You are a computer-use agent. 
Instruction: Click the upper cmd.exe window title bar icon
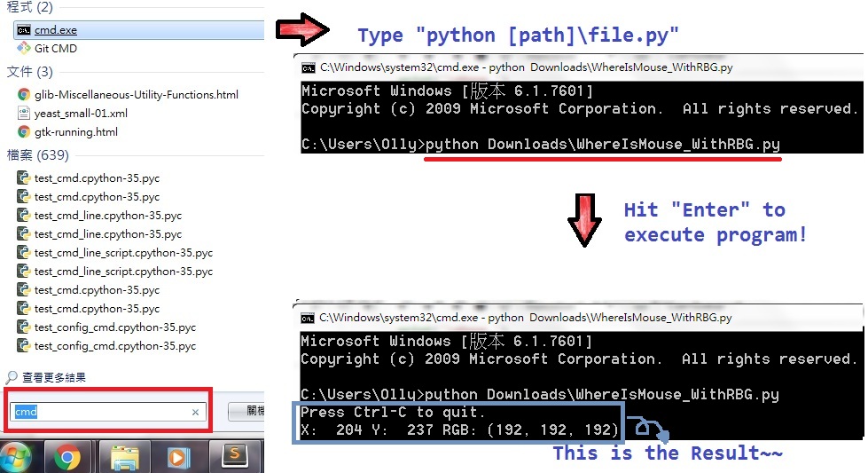point(308,67)
